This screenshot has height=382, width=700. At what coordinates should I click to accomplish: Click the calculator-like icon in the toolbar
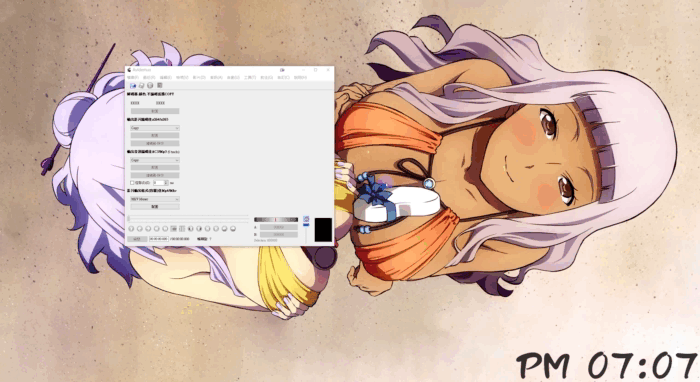pos(159,85)
